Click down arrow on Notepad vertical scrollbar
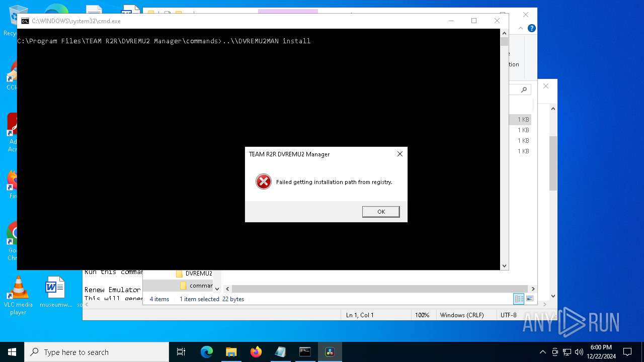The image size is (644, 362). coord(553,297)
